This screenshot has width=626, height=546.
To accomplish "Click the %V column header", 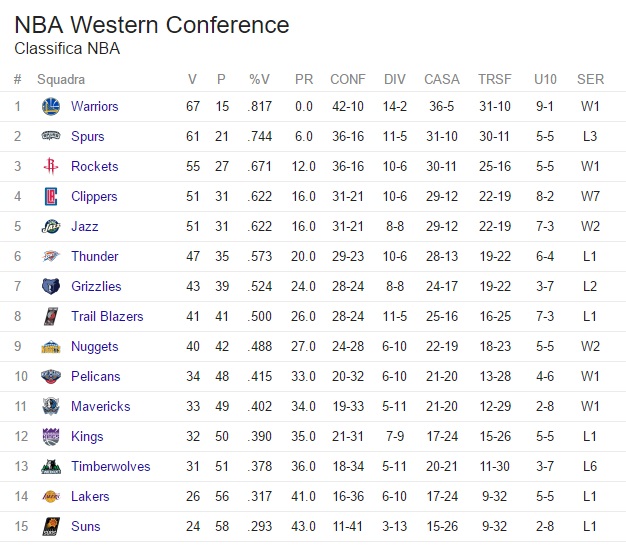I will click(x=259, y=79).
